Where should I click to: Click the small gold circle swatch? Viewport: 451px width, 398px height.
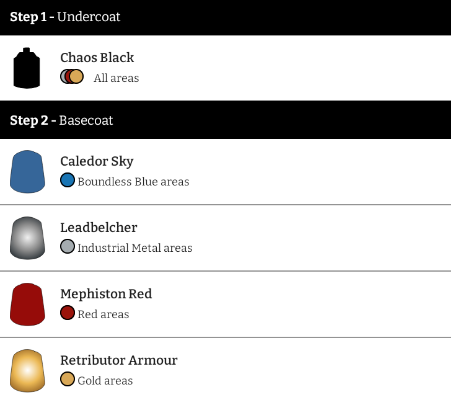[67, 379]
